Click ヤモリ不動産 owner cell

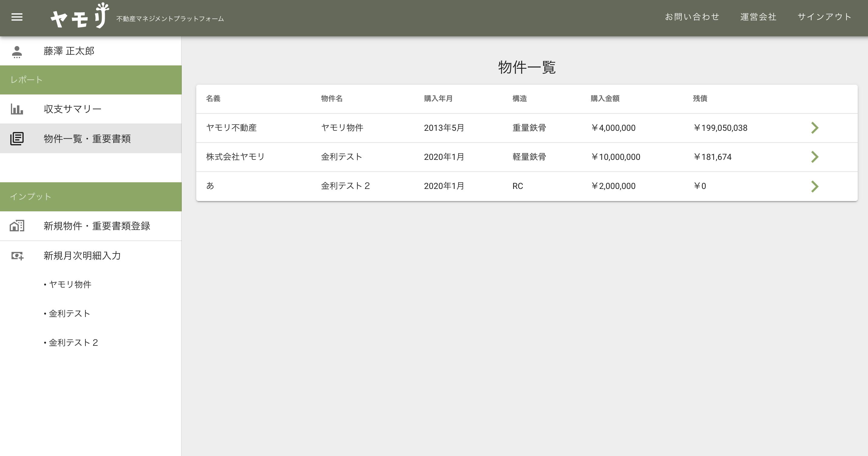[231, 128]
